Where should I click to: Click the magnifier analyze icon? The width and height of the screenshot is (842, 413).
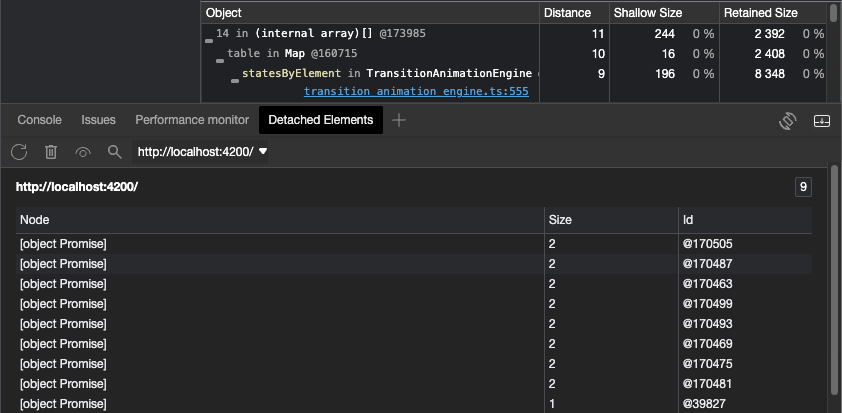click(x=114, y=151)
